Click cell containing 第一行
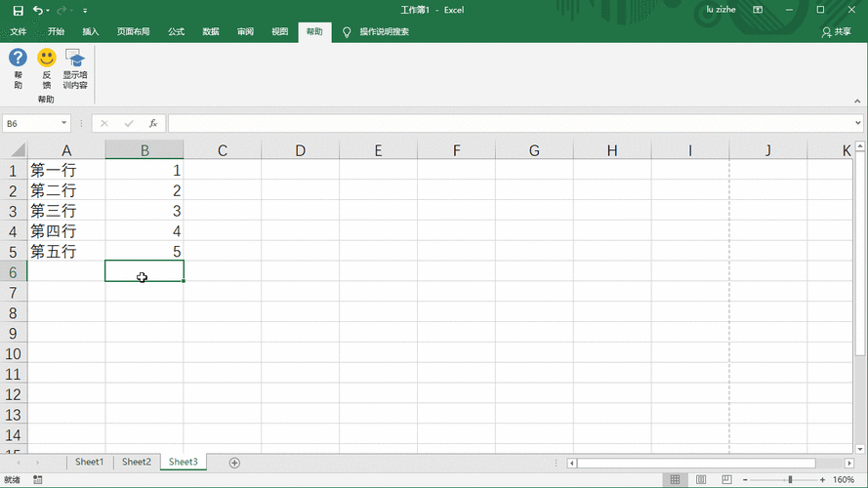This screenshot has height=488, width=868. [66, 170]
